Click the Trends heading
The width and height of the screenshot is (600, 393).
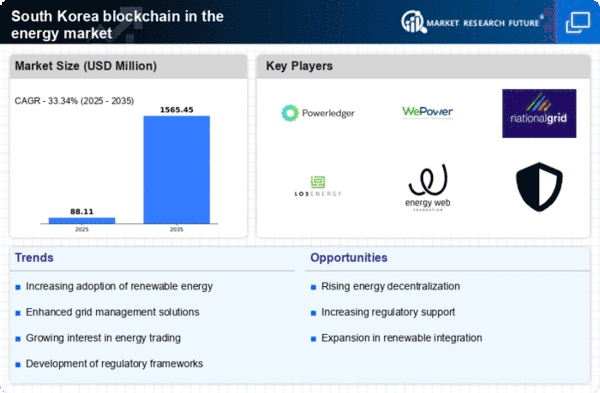tap(34, 258)
